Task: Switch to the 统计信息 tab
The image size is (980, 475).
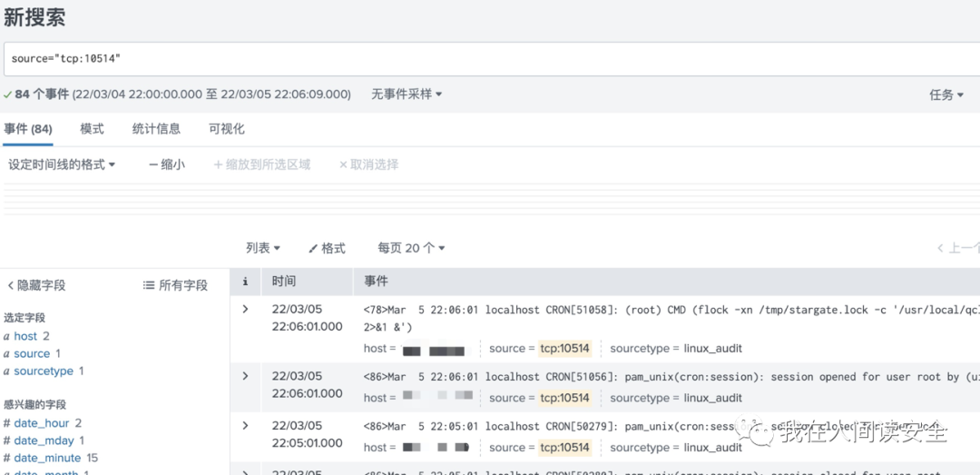Action: tap(156, 130)
